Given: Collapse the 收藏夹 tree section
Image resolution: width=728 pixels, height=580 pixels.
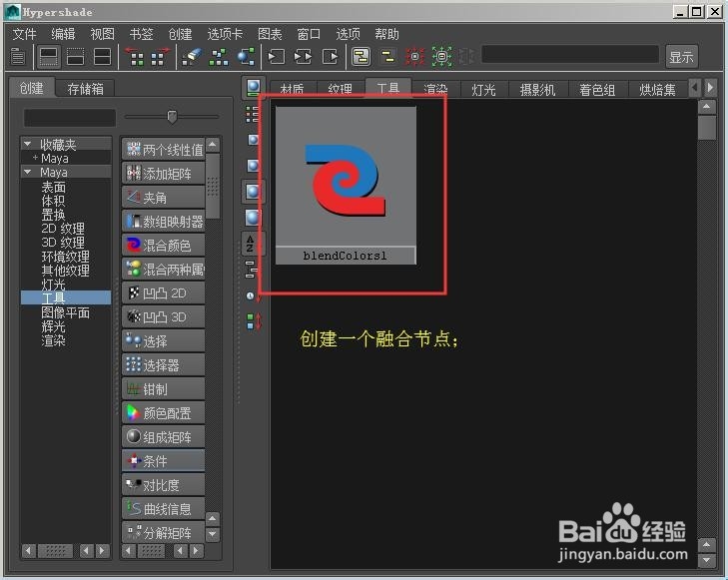Looking at the screenshot, I should pyautogui.click(x=27, y=145).
